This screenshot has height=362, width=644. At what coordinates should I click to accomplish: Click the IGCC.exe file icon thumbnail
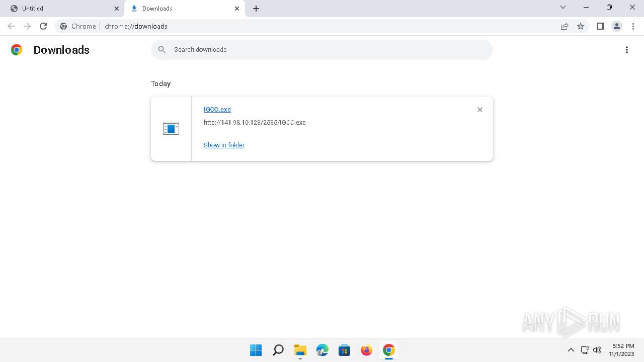[x=171, y=129]
